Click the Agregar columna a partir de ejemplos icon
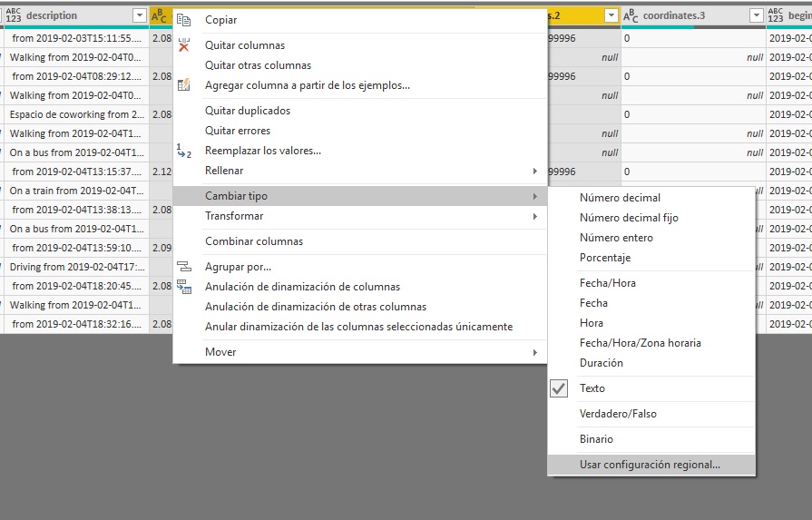 pyautogui.click(x=184, y=85)
